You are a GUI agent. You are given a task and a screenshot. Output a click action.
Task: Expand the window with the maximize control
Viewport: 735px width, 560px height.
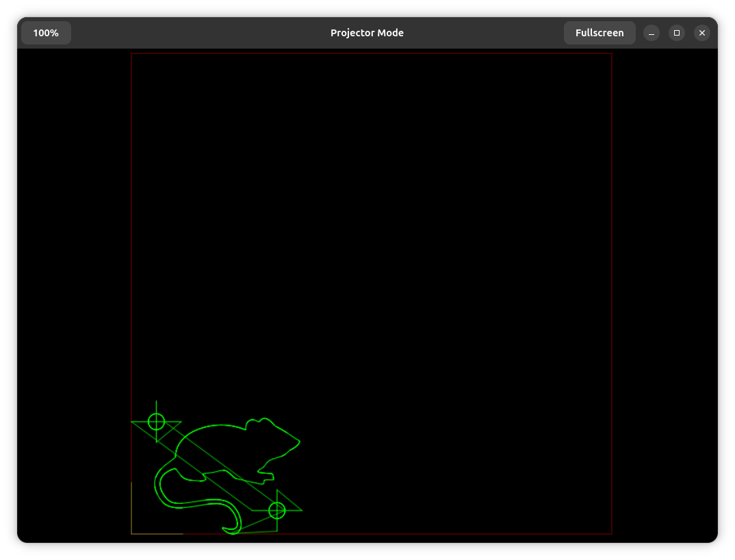coord(677,32)
